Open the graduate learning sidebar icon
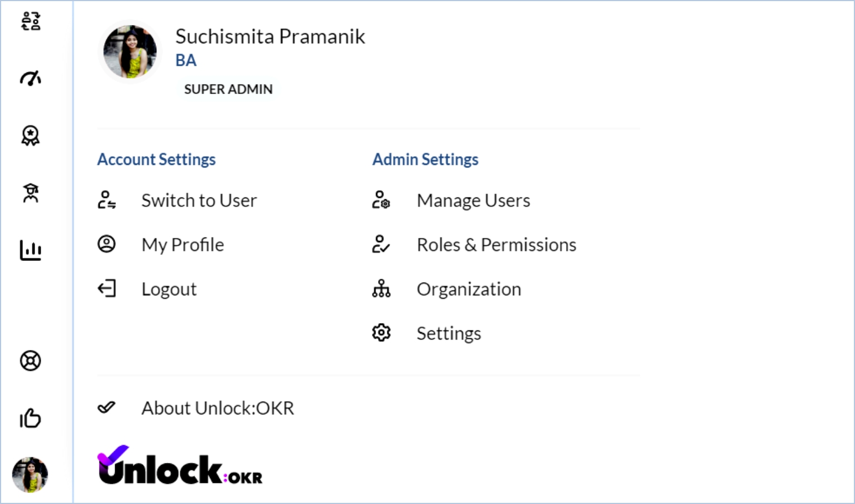 31,193
